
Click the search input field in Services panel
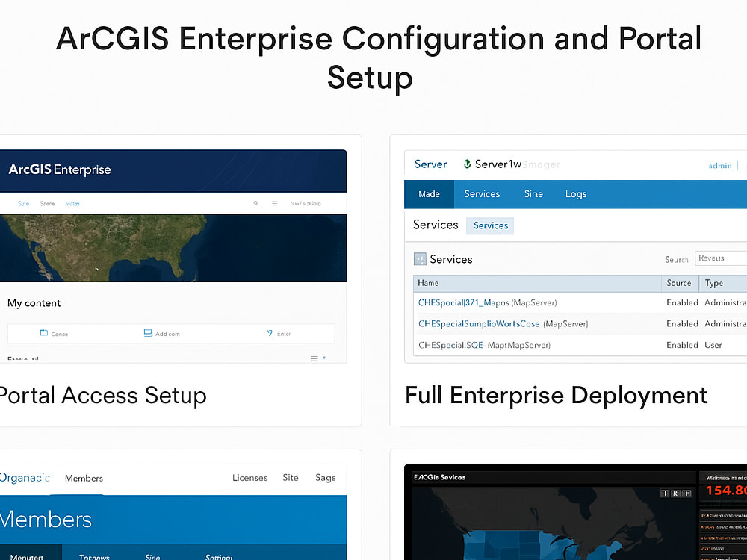[x=721, y=258]
